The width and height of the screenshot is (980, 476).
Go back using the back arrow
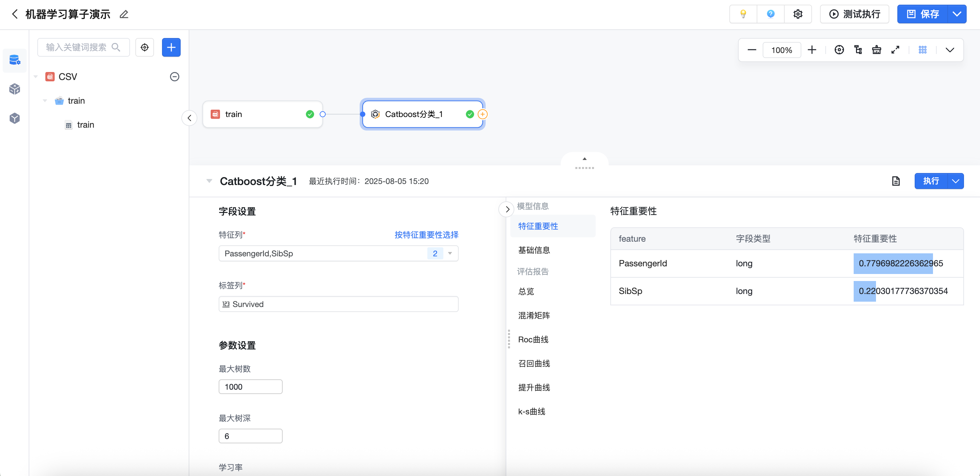[14, 14]
